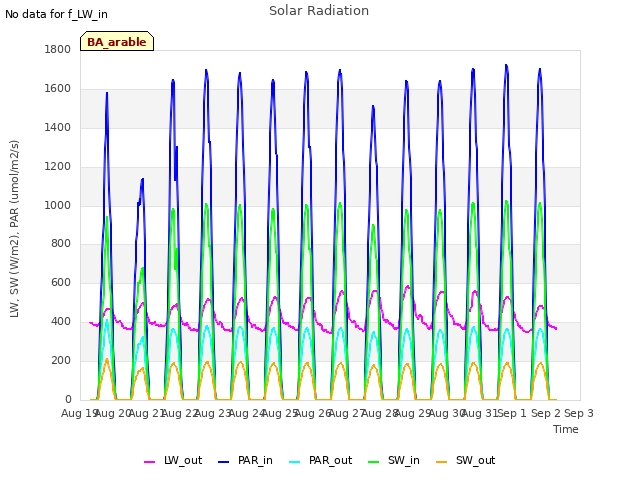The width and height of the screenshot is (640, 480).
Task: Click the 1200 y-axis tick label
Action: pos(58,166)
